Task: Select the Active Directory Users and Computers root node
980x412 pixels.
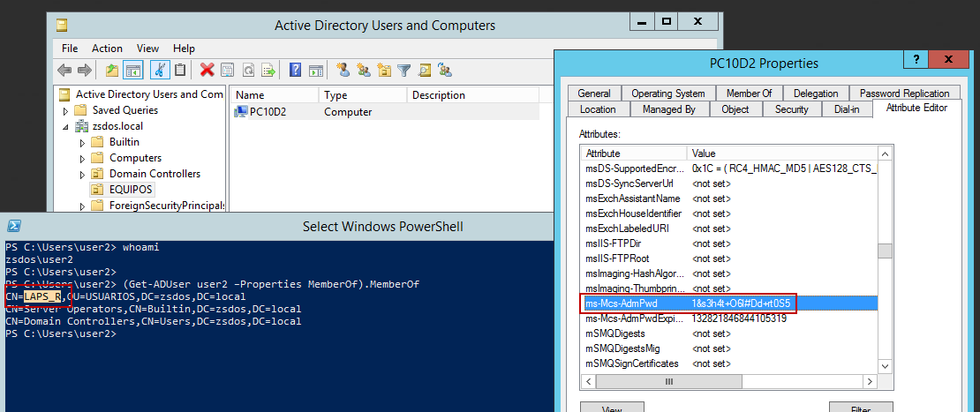Action: pos(148,95)
